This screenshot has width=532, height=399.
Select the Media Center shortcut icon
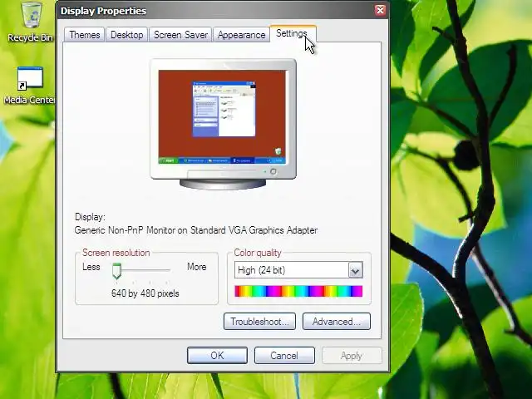coord(30,85)
